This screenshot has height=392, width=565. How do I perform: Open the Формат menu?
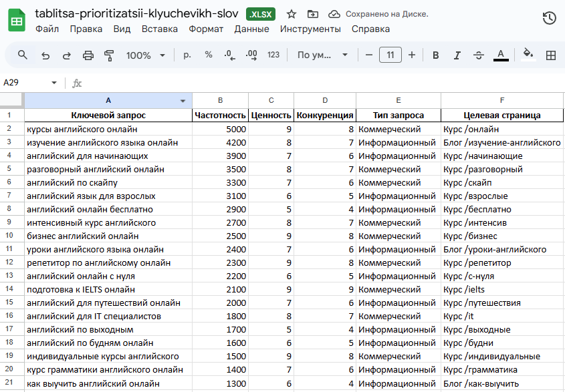(x=206, y=29)
